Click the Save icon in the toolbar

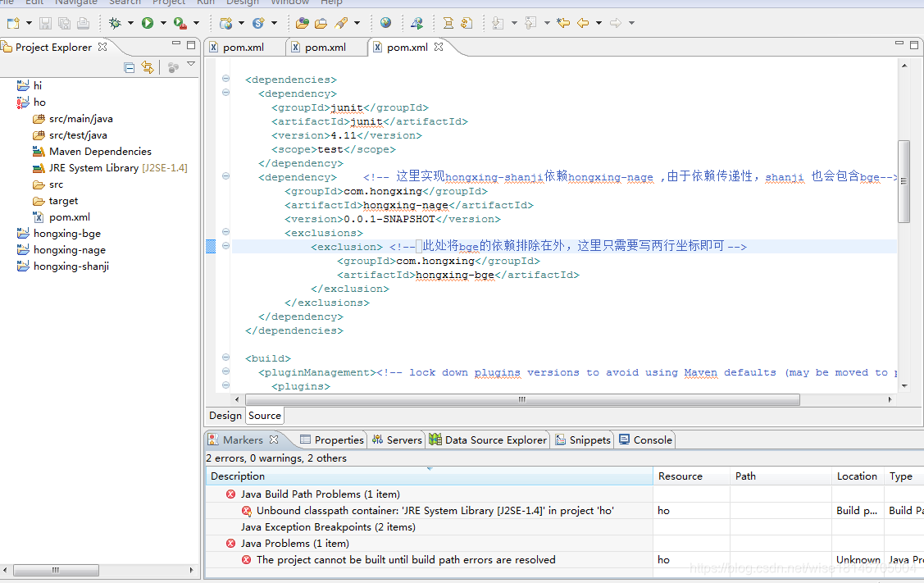[45, 23]
